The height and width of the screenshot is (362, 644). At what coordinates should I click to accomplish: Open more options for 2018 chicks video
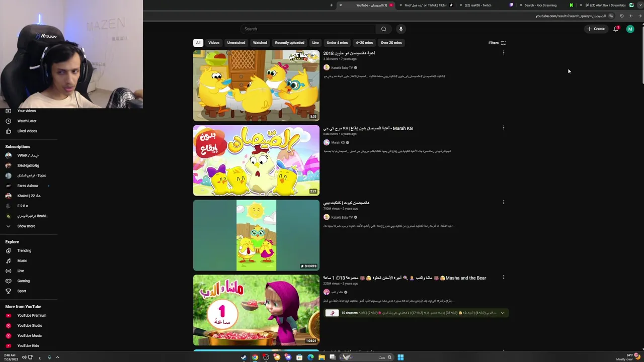[x=504, y=53]
